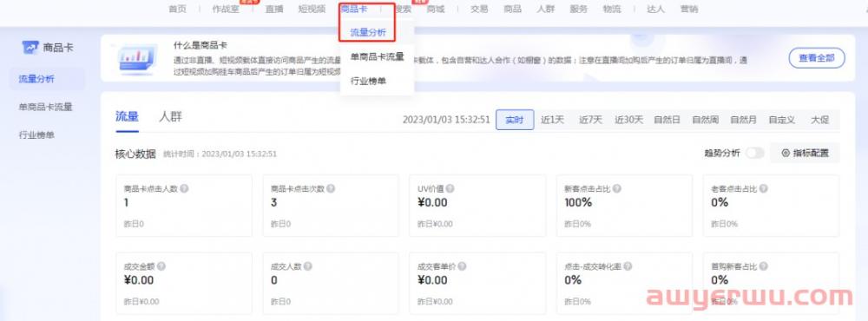Select the 实时 time range button
This screenshot has height=321, width=868.
click(x=515, y=120)
